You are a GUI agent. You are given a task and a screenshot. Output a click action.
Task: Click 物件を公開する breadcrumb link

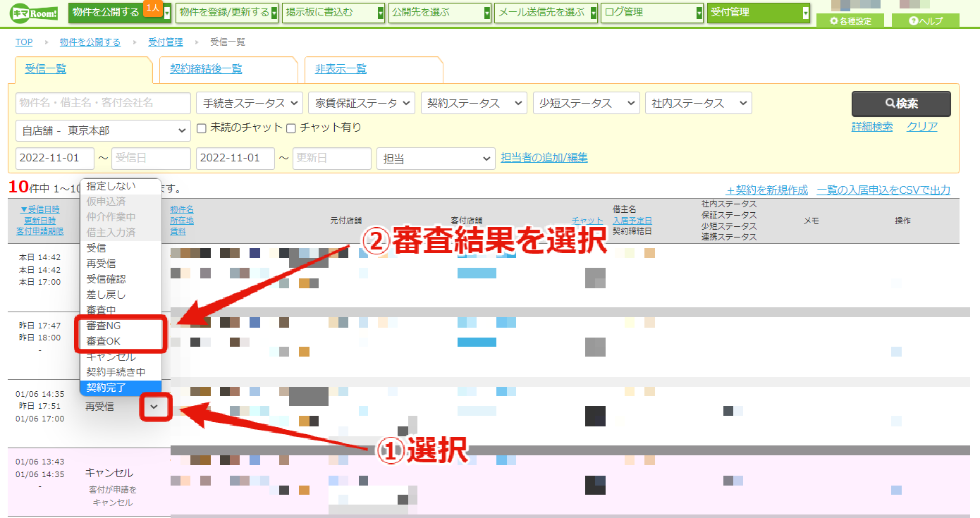pos(90,42)
